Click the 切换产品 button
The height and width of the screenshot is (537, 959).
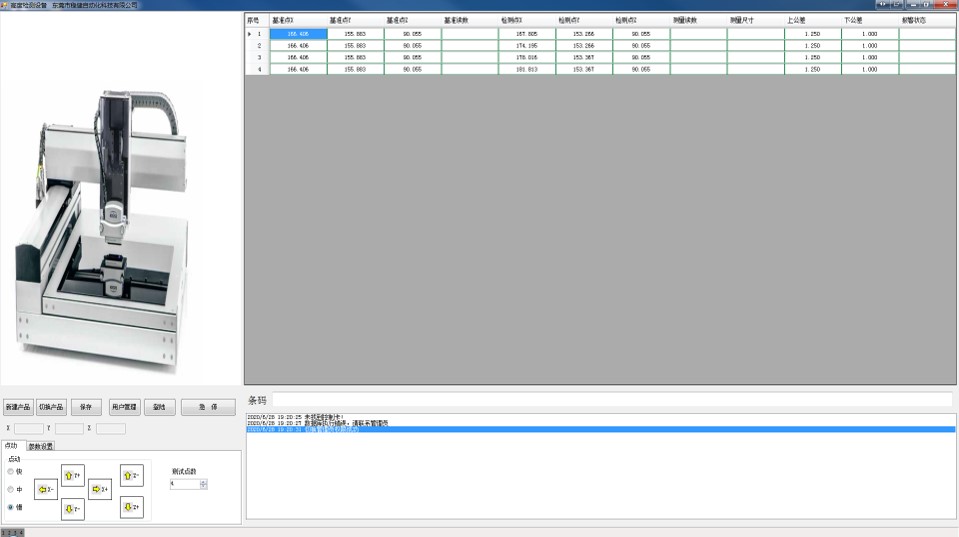(51, 408)
